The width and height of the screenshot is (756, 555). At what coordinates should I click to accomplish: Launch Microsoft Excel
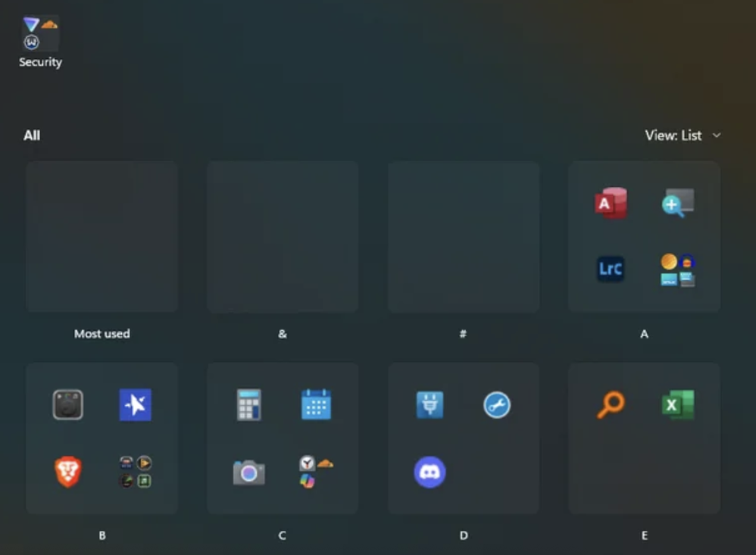678,404
